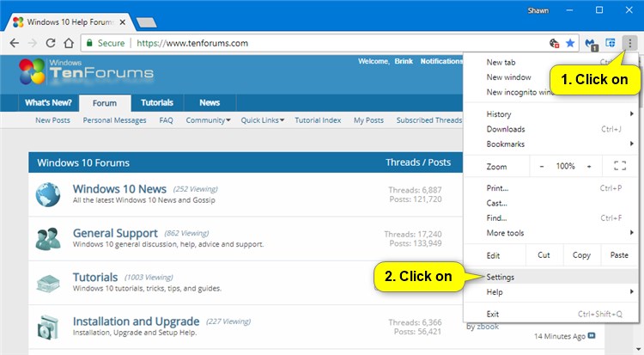Open Notifications in header
The height and width of the screenshot is (355, 644).
tap(442, 61)
